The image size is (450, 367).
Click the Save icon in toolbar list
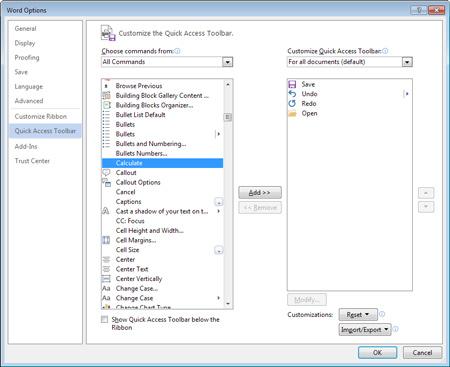pyautogui.click(x=292, y=84)
